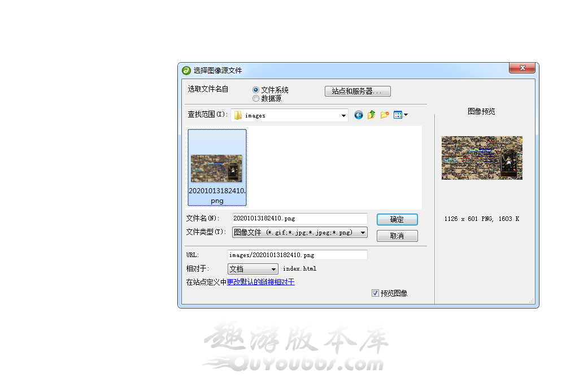Select the 20201013182410.png file thumbnail

coord(217,168)
